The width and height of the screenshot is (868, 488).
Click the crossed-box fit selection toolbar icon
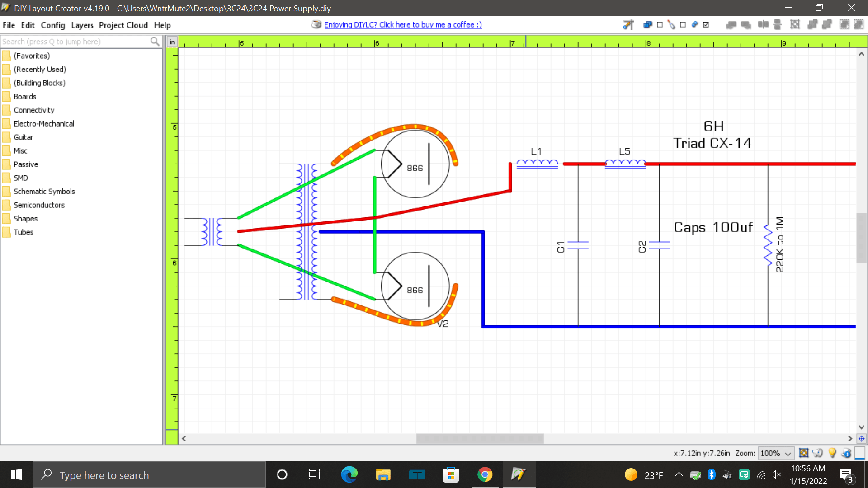click(x=795, y=25)
